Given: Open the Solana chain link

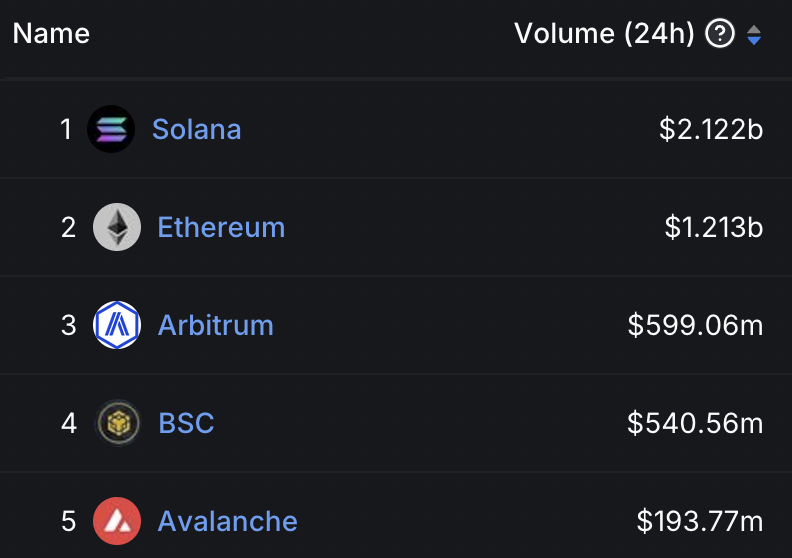Looking at the screenshot, I should (x=196, y=129).
